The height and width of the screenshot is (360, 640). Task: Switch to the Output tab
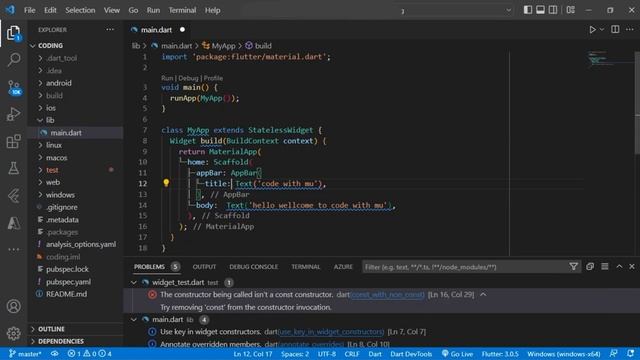pyautogui.click(x=204, y=267)
